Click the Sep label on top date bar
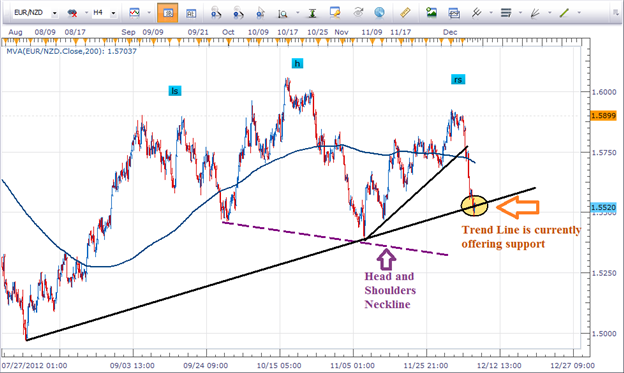The width and height of the screenshot is (624, 373). tap(128, 32)
